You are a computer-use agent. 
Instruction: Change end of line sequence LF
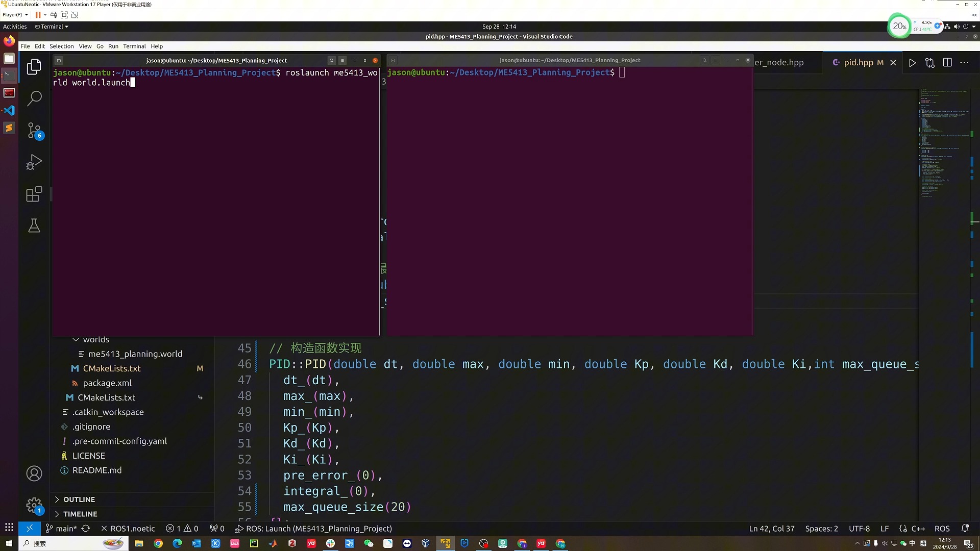885,529
